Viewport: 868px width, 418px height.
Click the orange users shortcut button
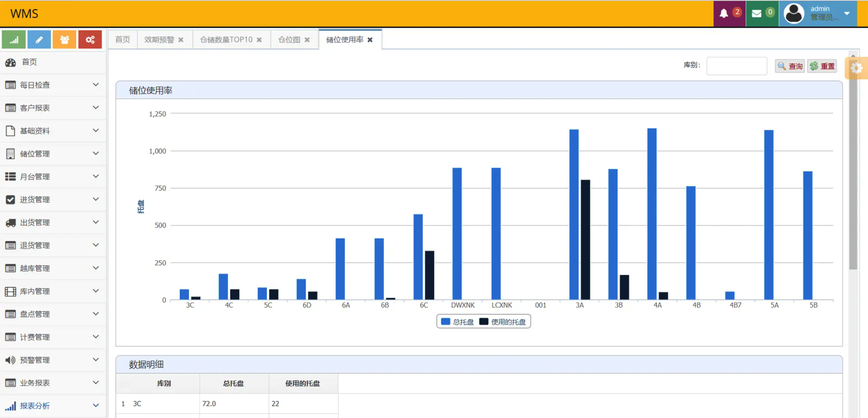tap(64, 40)
